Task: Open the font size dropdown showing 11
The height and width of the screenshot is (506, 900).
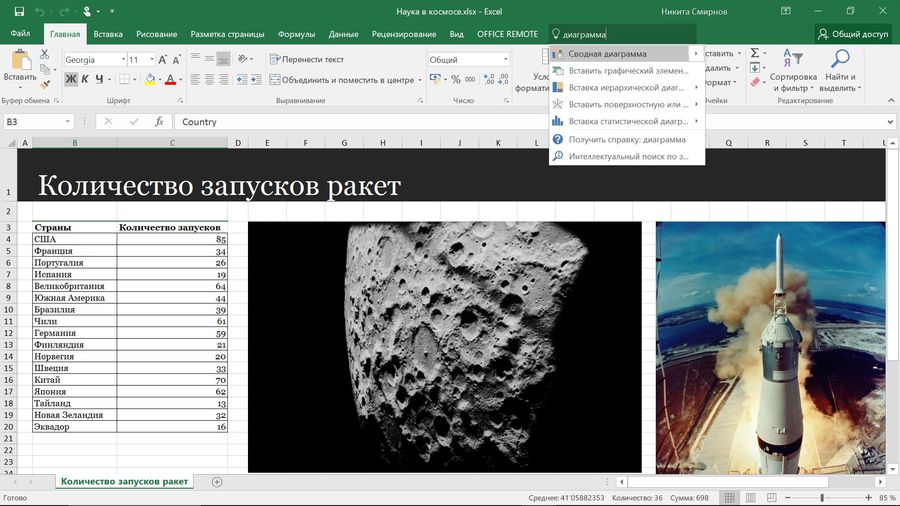Action: [x=152, y=60]
